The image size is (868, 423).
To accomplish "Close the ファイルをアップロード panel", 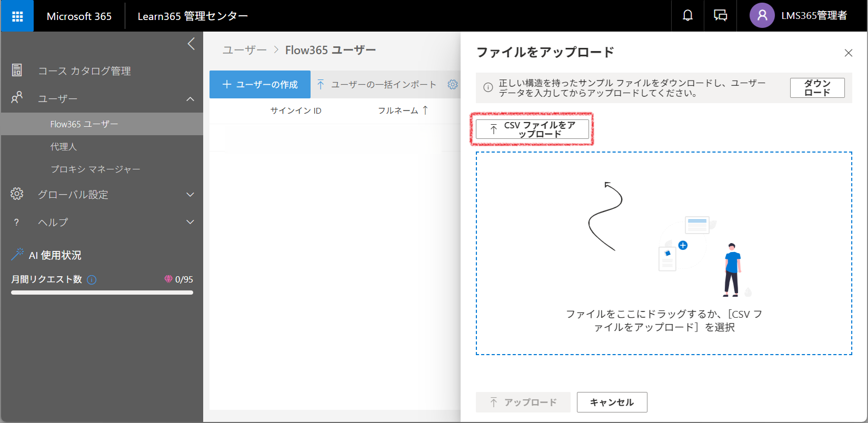I will [x=848, y=53].
